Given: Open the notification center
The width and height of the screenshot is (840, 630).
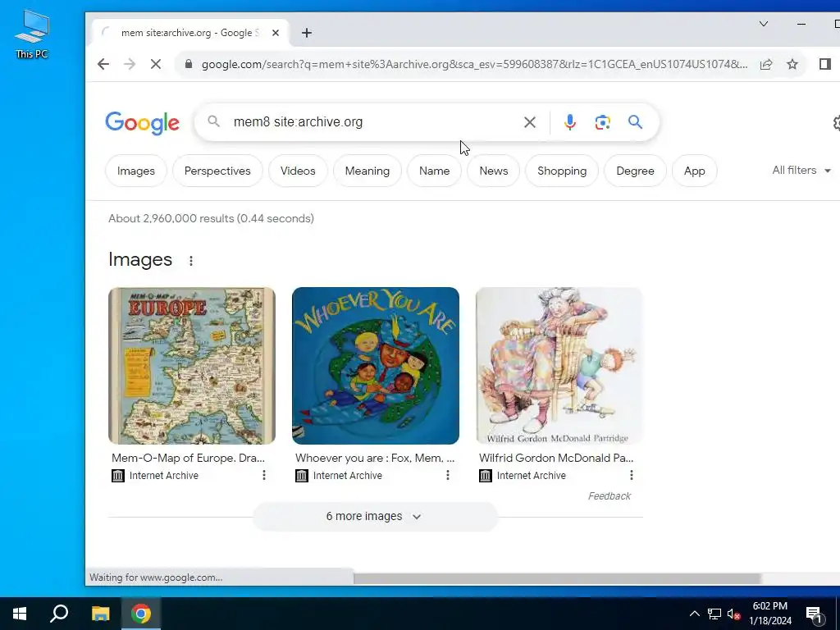Looking at the screenshot, I should coord(815,615).
